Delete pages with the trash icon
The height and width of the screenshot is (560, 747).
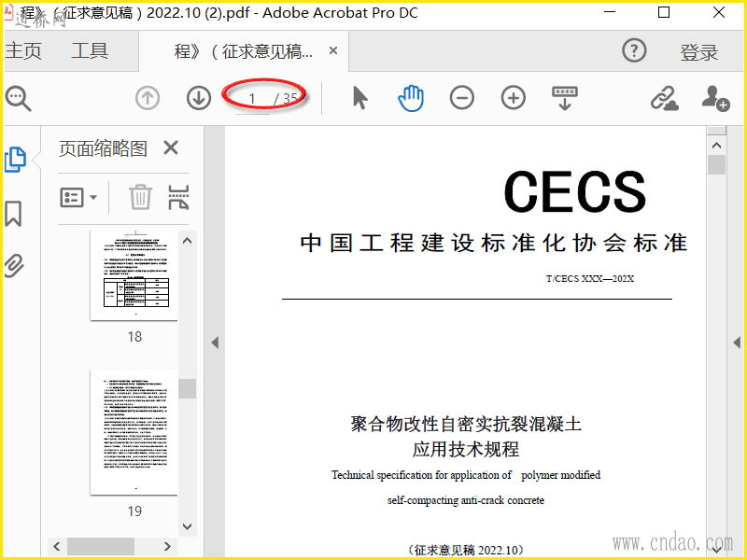coord(141,197)
